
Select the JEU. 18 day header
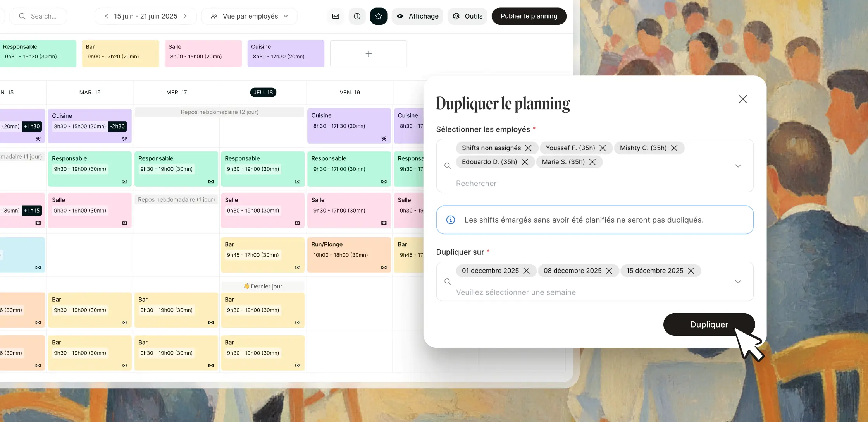263,92
